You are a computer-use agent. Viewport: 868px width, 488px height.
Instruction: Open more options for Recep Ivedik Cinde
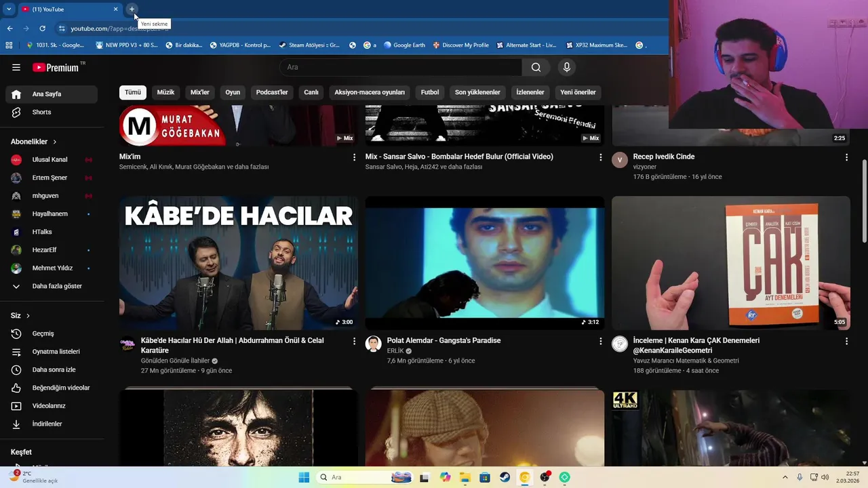(x=846, y=157)
